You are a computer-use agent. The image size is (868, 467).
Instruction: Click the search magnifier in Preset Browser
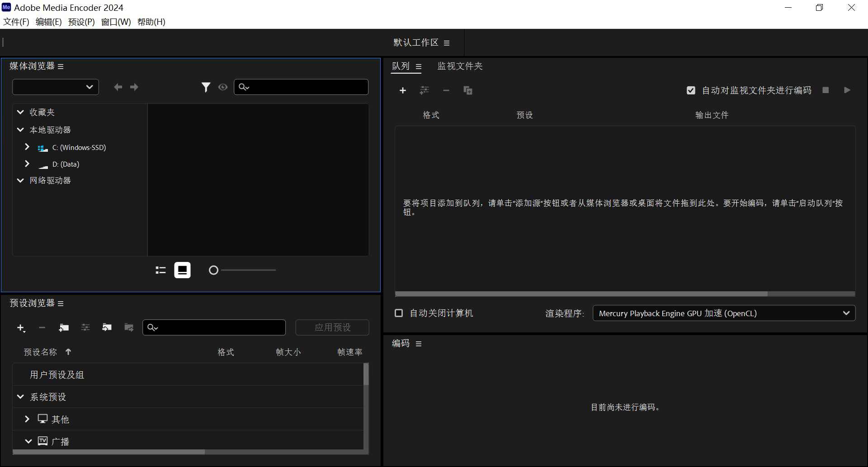tap(153, 328)
